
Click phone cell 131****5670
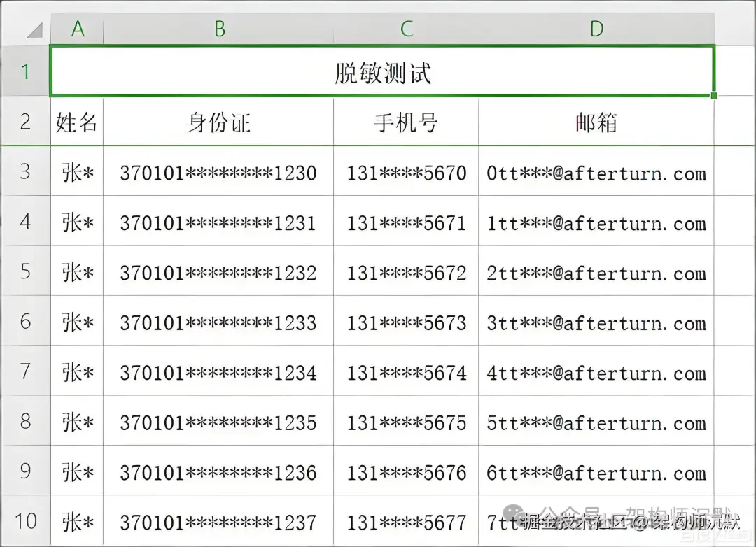click(x=406, y=171)
